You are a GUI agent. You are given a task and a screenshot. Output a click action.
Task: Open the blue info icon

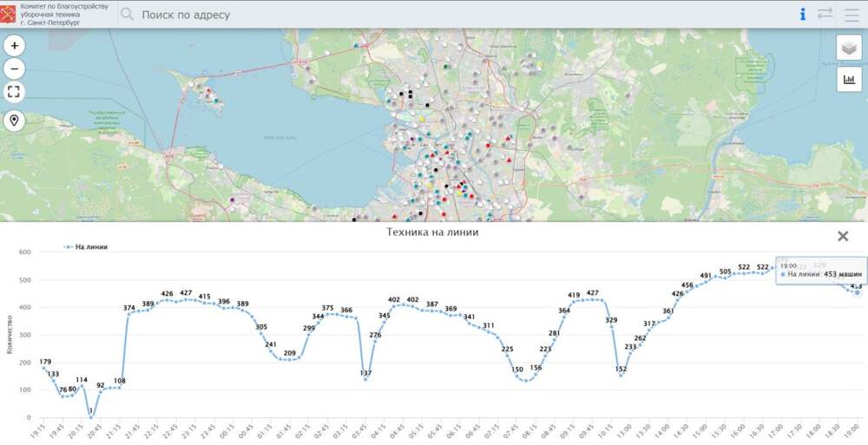[803, 14]
